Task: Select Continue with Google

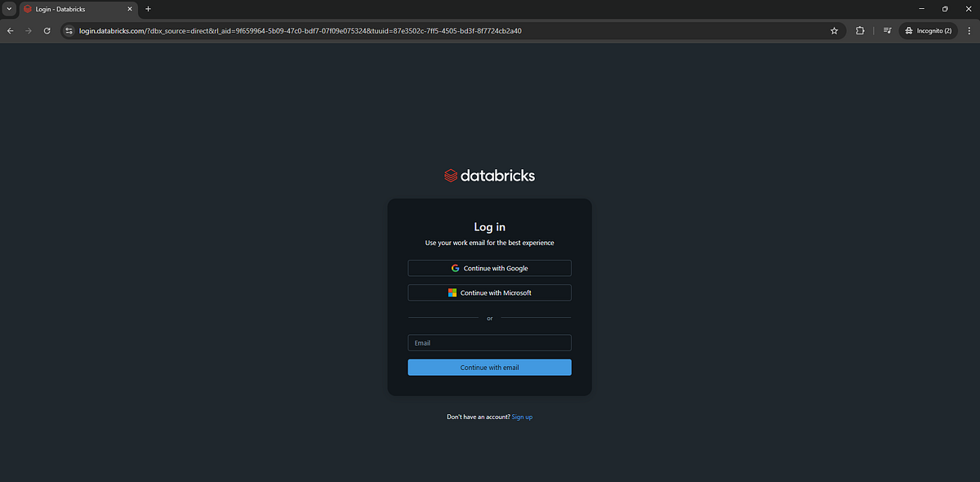Action: [x=489, y=268]
